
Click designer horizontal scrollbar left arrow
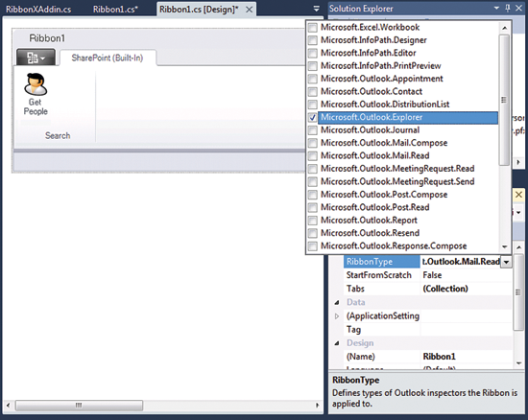point(8,406)
